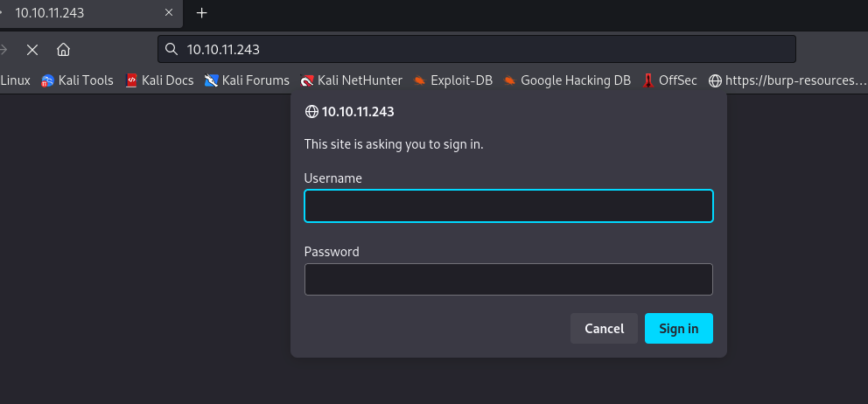Click into the Password field
This screenshot has height=404, width=868.
508,280
